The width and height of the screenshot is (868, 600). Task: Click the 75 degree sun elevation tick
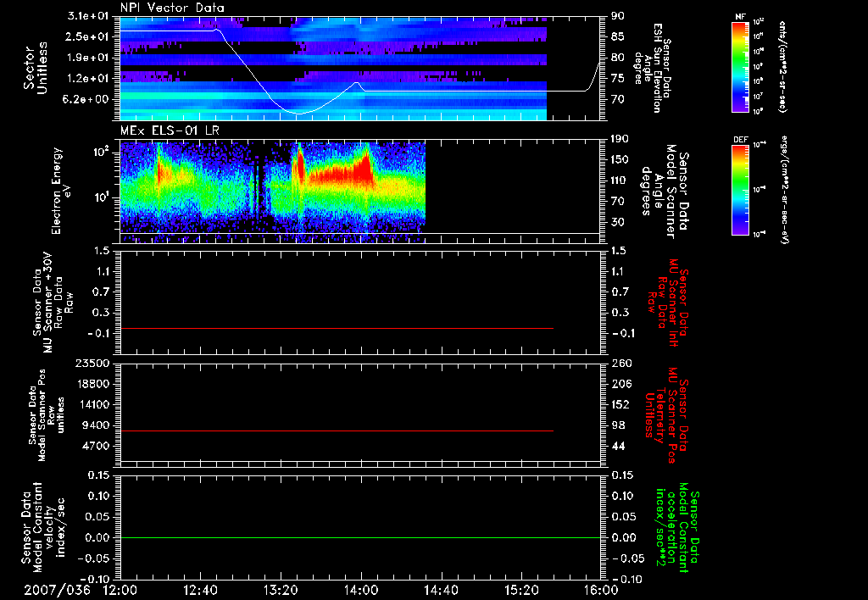[x=618, y=79]
